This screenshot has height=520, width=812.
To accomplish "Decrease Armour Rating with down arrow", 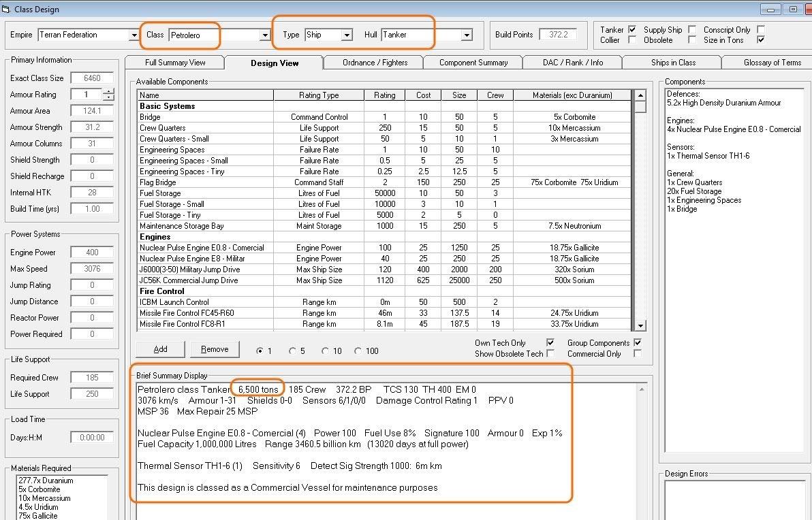I will click(108, 97).
